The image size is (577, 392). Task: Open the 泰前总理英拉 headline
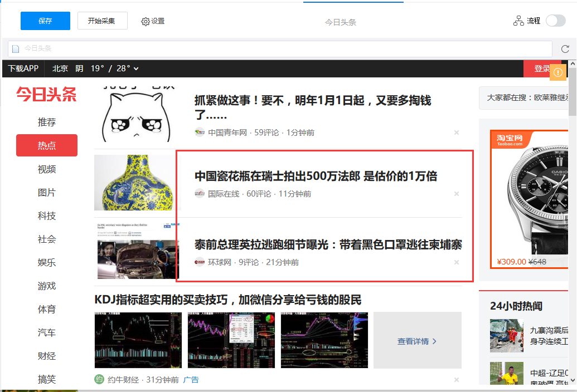coord(328,244)
